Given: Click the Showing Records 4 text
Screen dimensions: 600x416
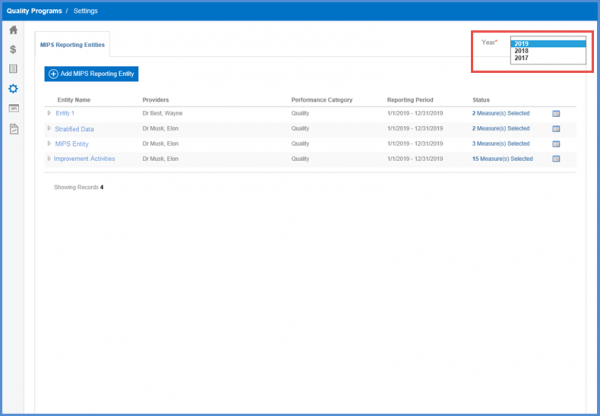Looking at the screenshot, I should pos(78,187).
